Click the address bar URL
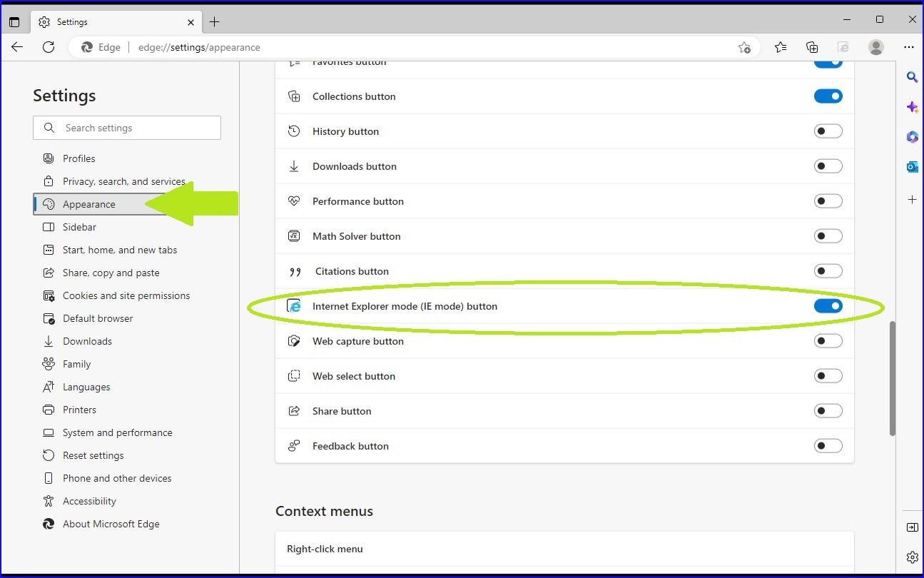The width and height of the screenshot is (924, 578). [x=199, y=47]
